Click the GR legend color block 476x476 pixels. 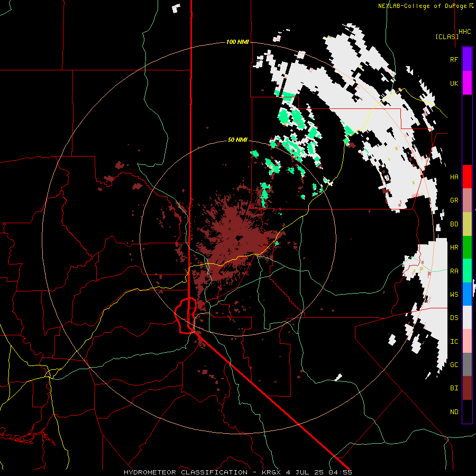(467, 200)
